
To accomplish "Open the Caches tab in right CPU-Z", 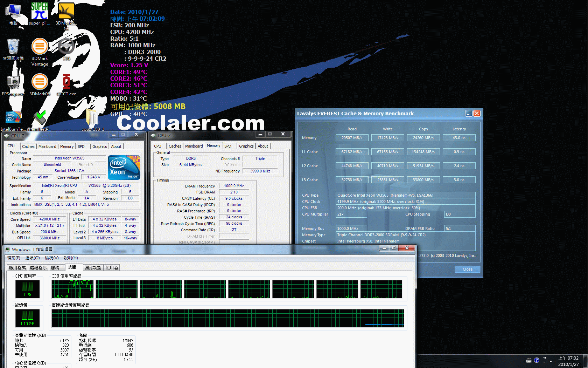I will pyautogui.click(x=175, y=146).
